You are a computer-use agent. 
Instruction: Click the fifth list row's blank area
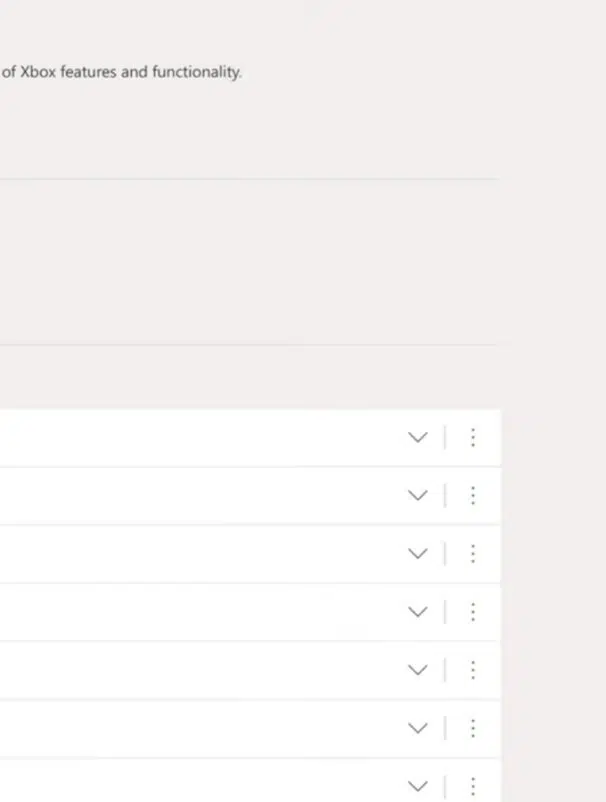(x=200, y=669)
